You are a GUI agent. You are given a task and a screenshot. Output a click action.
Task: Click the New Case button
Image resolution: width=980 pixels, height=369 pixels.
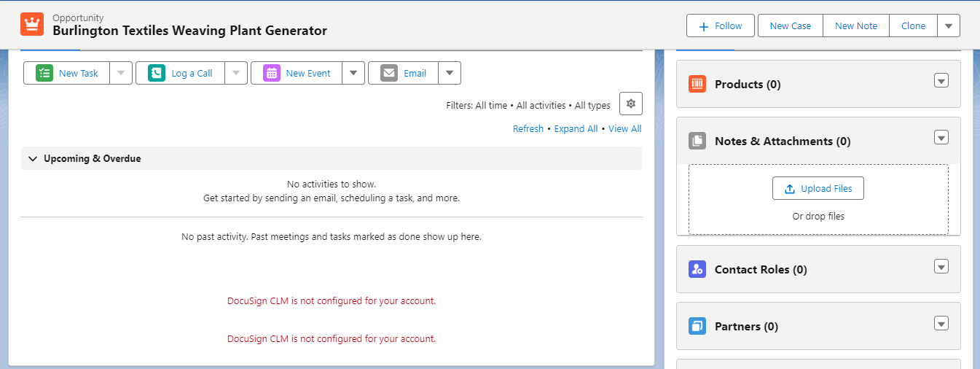tap(791, 26)
